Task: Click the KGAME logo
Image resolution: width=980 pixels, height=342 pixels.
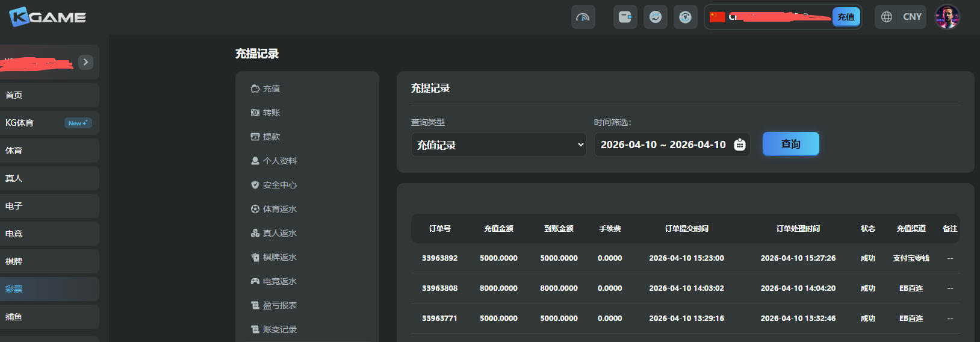Action: click(x=48, y=17)
